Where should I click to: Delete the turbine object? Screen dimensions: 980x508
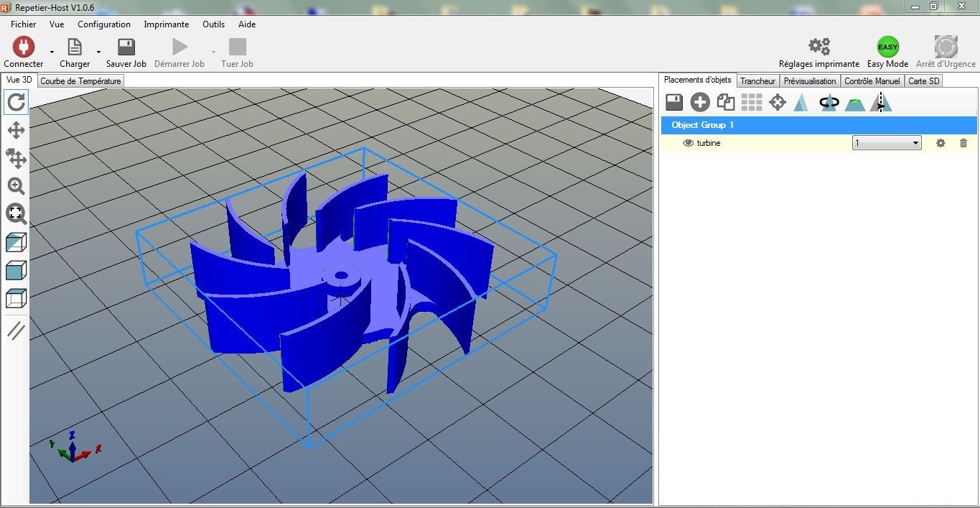point(963,143)
